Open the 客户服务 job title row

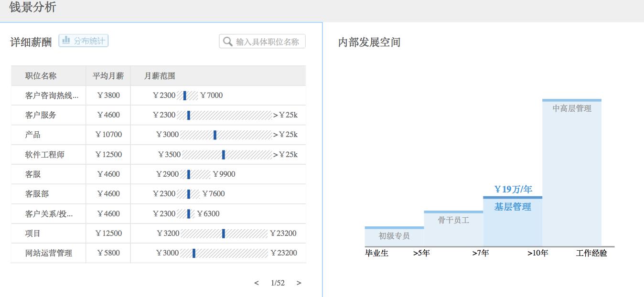coord(158,115)
